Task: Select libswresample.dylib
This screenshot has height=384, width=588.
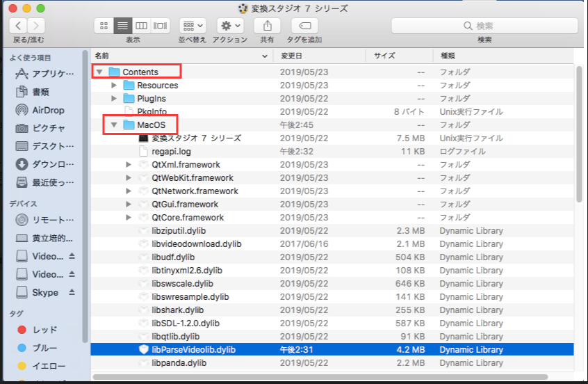Action: [332, 297]
